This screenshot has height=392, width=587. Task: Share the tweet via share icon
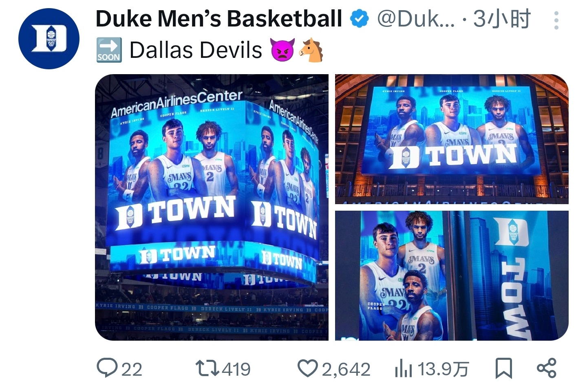pyautogui.click(x=547, y=368)
